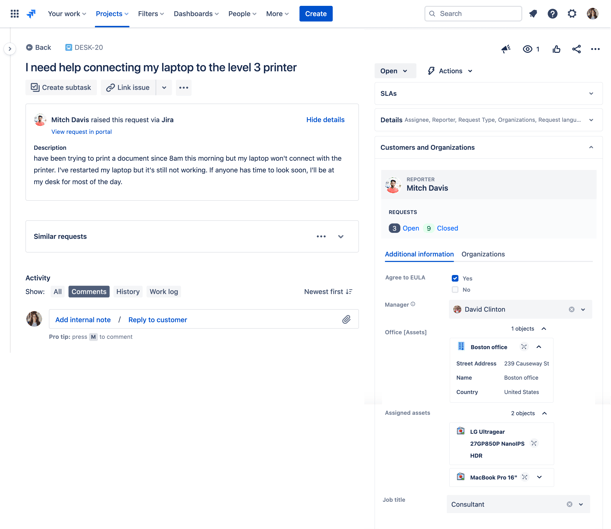Toggle the watch issue eye icon
Image resolution: width=611 pixels, height=529 pixels.
coord(528,48)
